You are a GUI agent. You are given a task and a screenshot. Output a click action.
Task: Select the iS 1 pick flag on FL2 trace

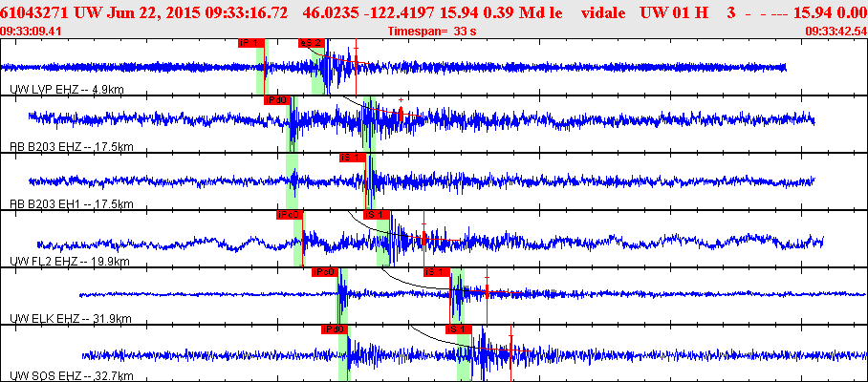click(377, 215)
